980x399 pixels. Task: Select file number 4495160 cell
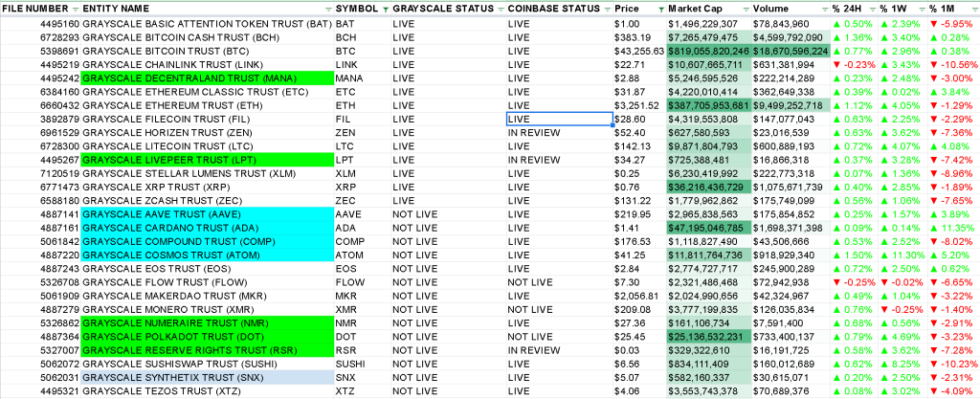click(x=40, y=24)
